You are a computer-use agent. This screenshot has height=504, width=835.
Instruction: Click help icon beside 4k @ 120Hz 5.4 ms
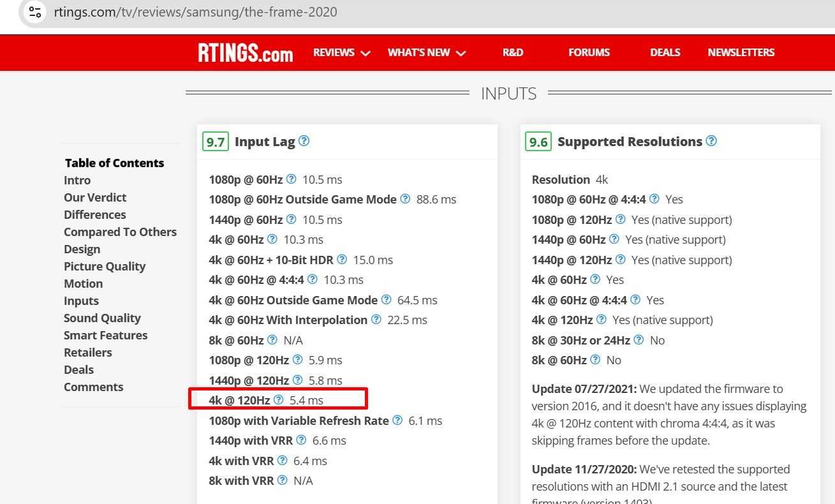point(279,400)
